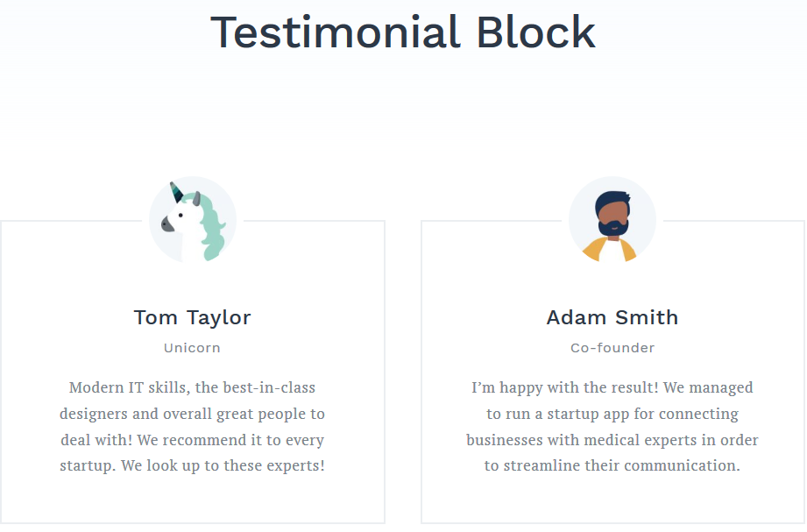This screenshot has width=807, height=532.
Task: Click the word "Block" in the title
Action: pyautogui.click(x=535, y=32)
